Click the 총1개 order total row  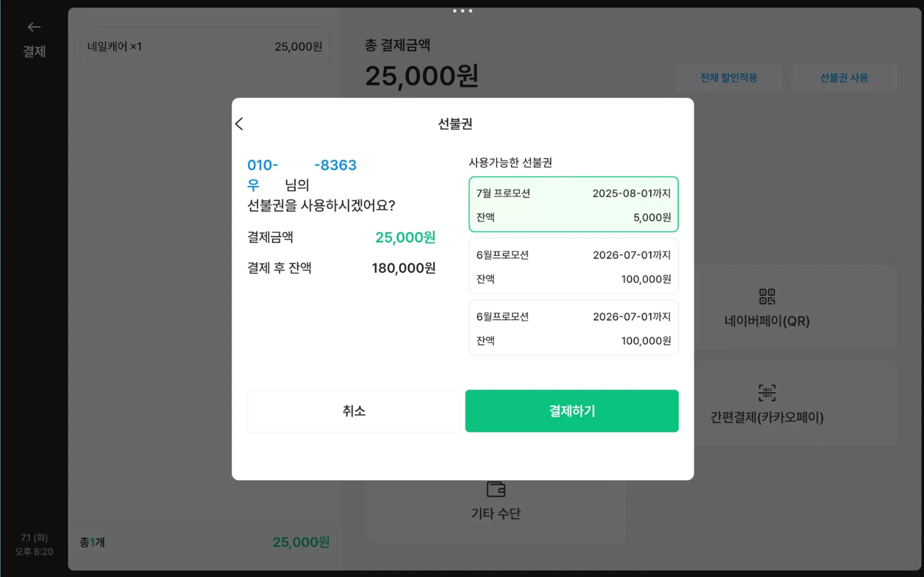coord(204,542)
